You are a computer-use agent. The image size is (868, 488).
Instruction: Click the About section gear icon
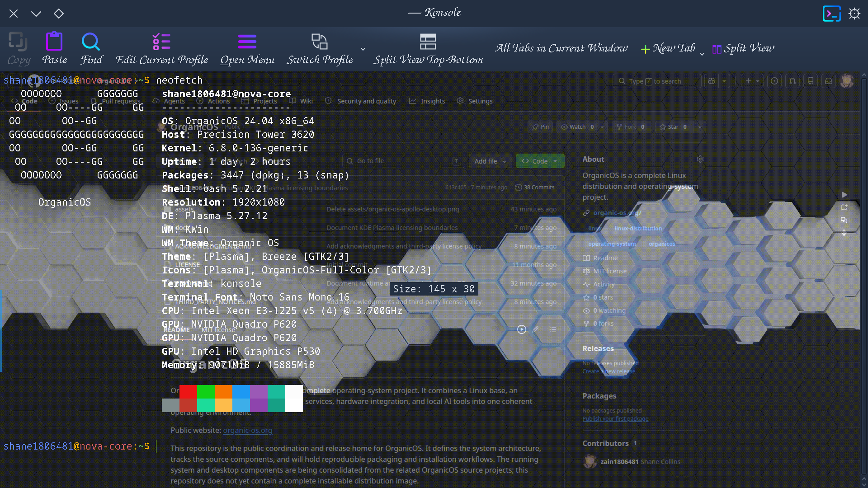click(x=700, y=159)
